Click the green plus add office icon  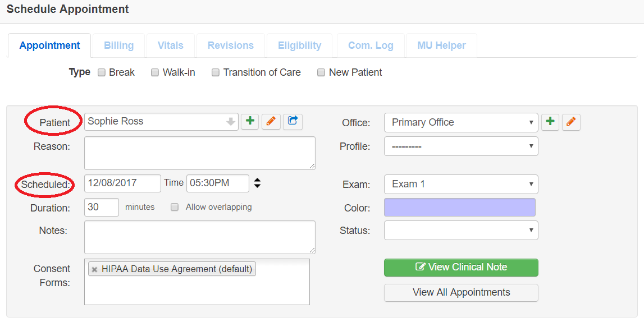(550, 122)
